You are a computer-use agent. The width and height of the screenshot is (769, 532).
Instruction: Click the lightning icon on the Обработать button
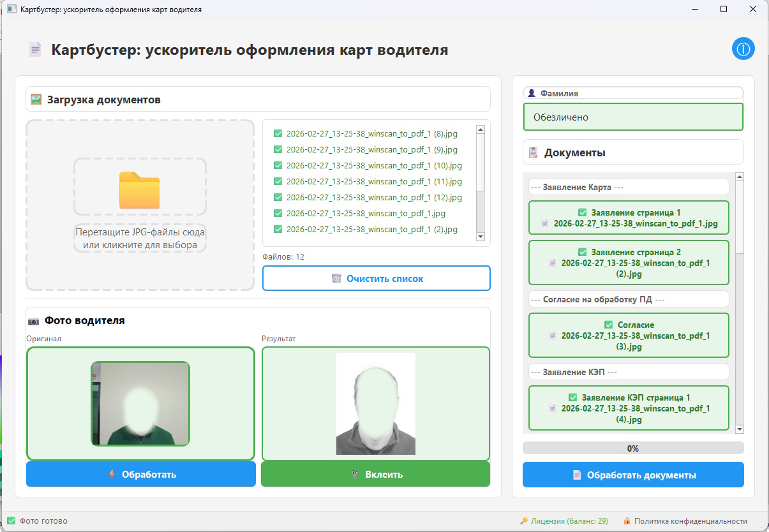[x=112, y=475]
